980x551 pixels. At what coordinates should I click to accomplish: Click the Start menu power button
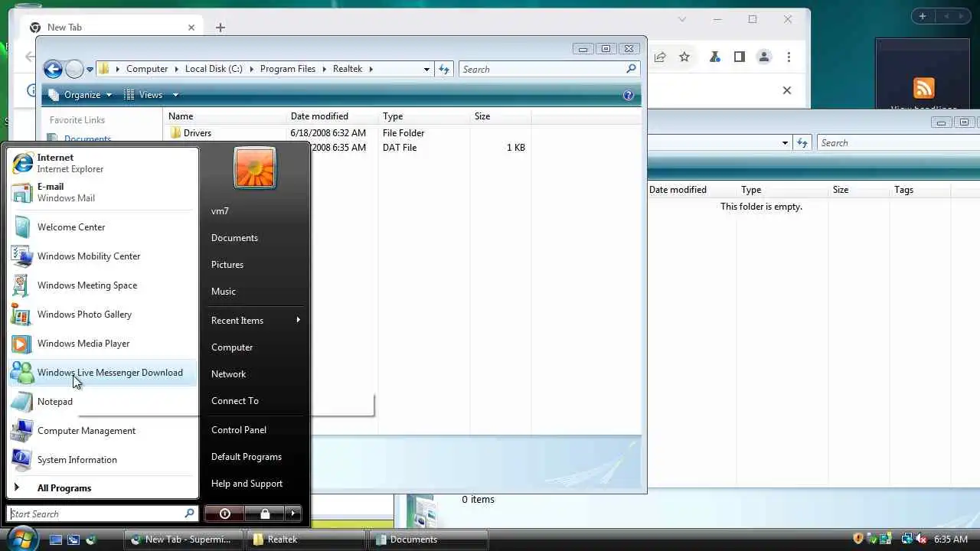click(x=224, y=514)
